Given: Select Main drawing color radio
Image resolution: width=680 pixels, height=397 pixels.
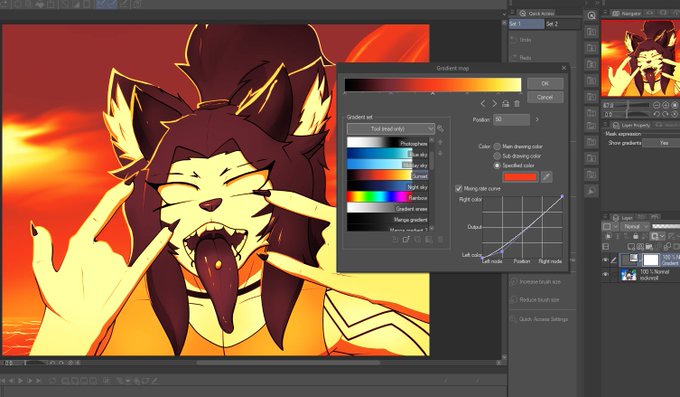Looking at the screenshot, I should coord(497,147).
